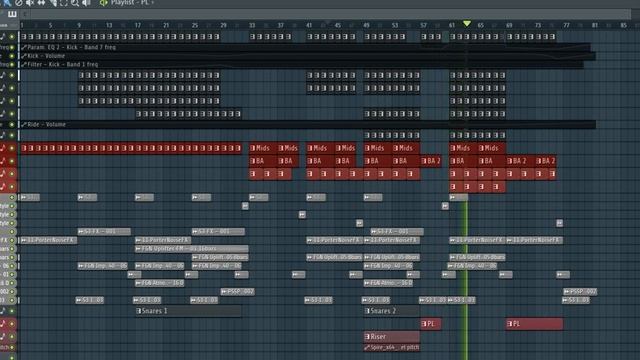Mute the Snares track
The height and width of the screenshot is (360, 640).
12,311
